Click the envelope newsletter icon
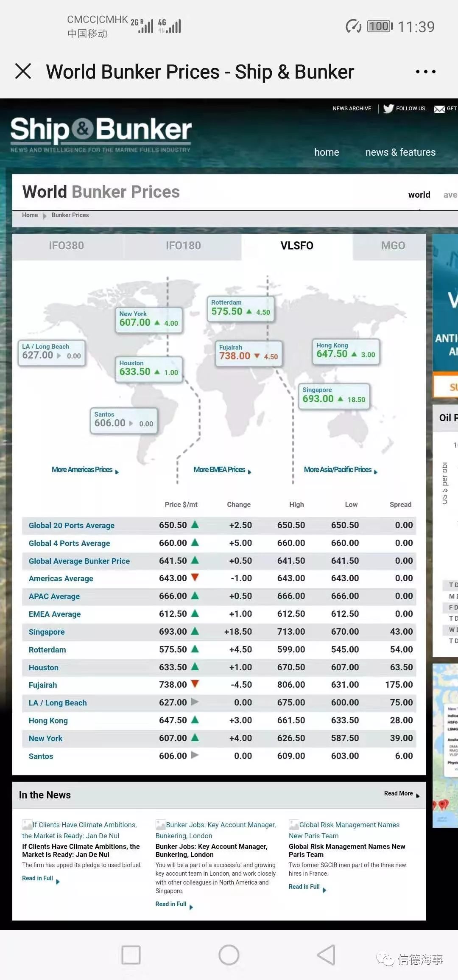Image resolution: width=458 pixels, height=980 pixels. pyautogui.click(x=439, y=109)
